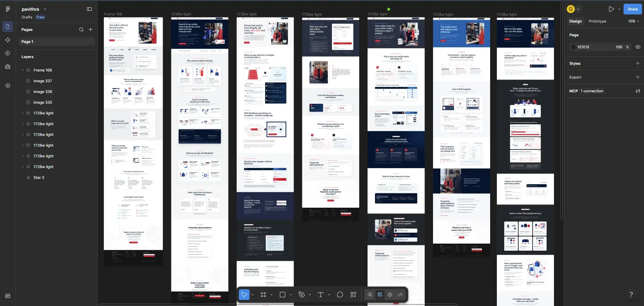Open the Assets briefcase icon in left rail
This screenshot has width=644, height=306.
pyautogui.click(x=8, y=67)
